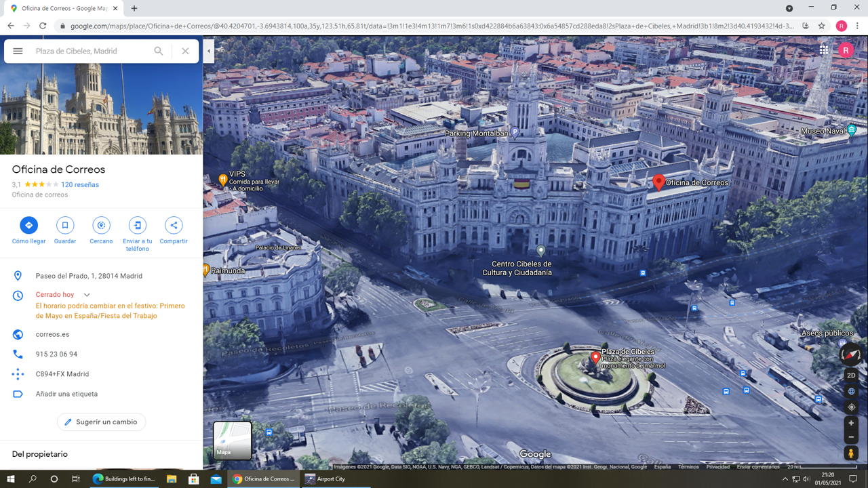Open File Explorer from the taskbar
868x488 pixels.
point(172,479)
